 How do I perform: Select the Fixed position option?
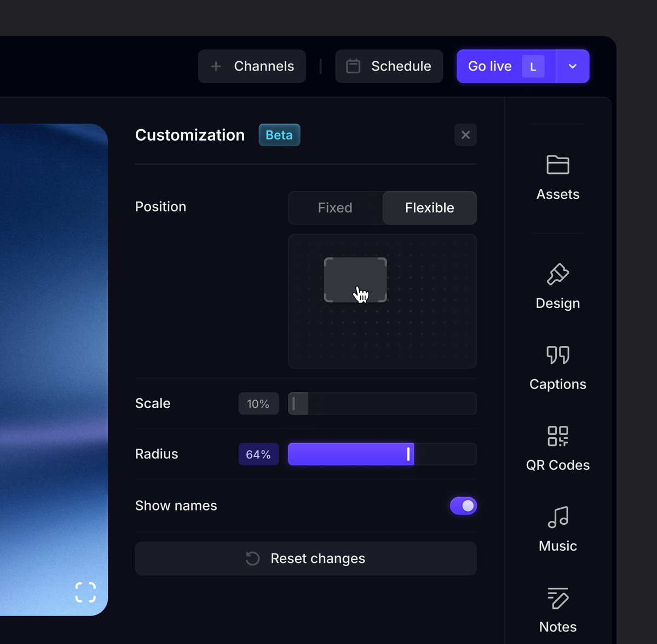point(335,208)
